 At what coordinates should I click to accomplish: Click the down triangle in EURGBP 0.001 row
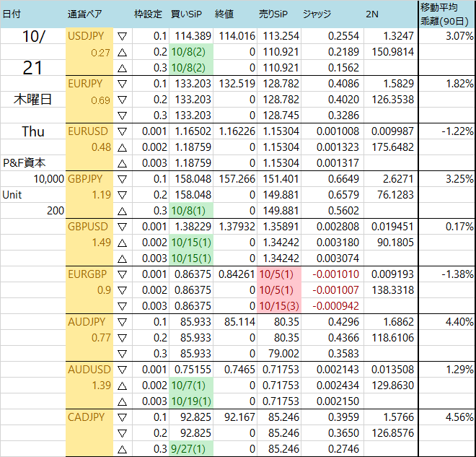tap(123, 274)
